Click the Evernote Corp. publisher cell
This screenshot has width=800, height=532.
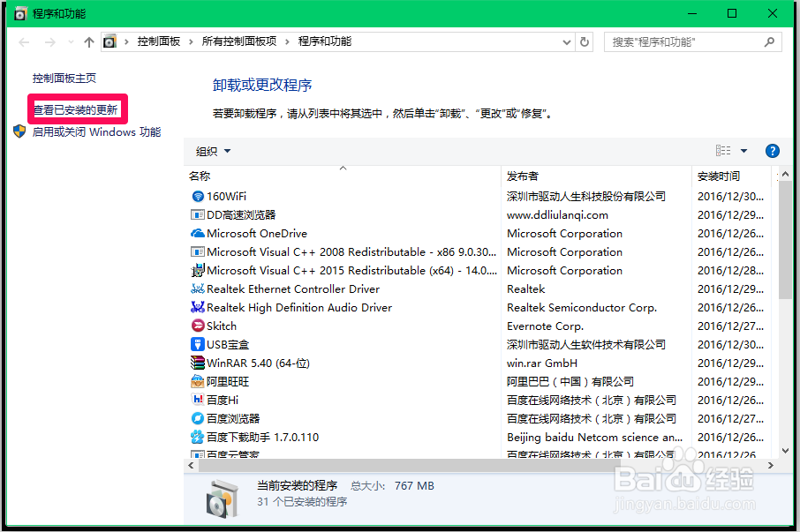[545, 326]
